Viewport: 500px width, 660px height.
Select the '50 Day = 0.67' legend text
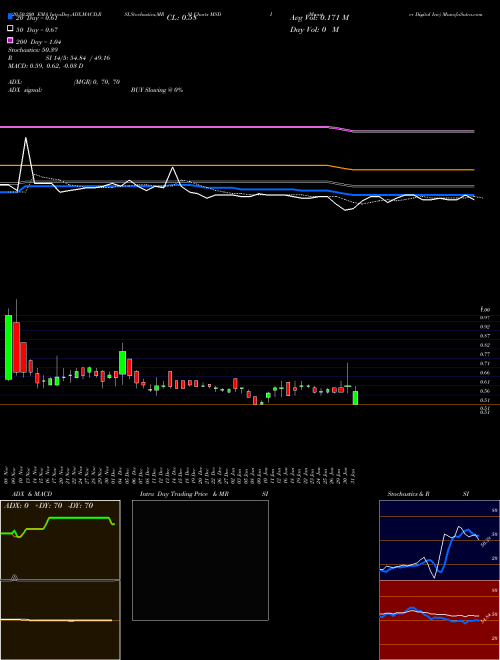37,30
